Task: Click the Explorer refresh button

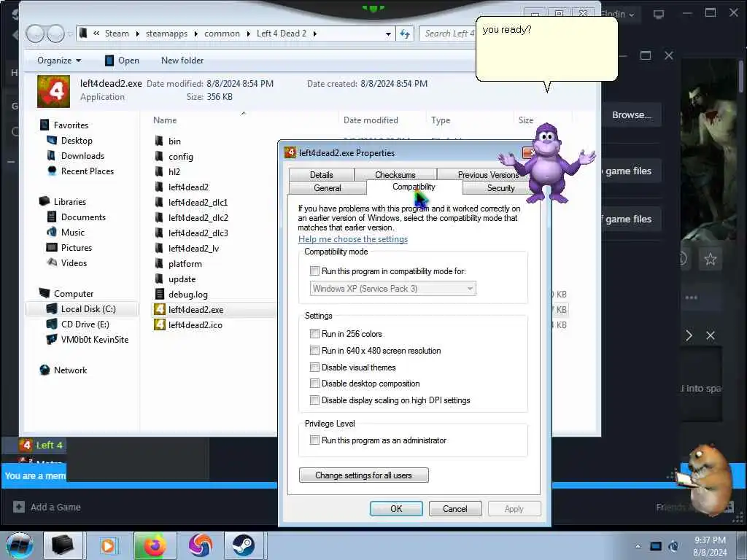Action: pyautogui.click(x=405, y=34)
